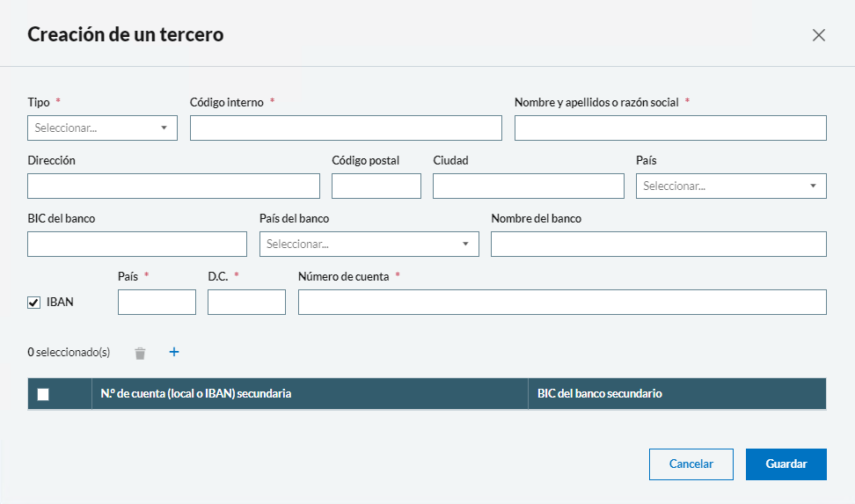Click the IBAN País code field
The width and height of the screenshot is (855, 504).
coord(157,302)
